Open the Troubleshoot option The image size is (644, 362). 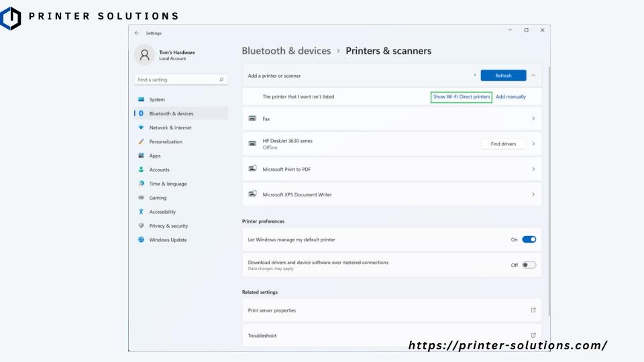click(392, 335)
